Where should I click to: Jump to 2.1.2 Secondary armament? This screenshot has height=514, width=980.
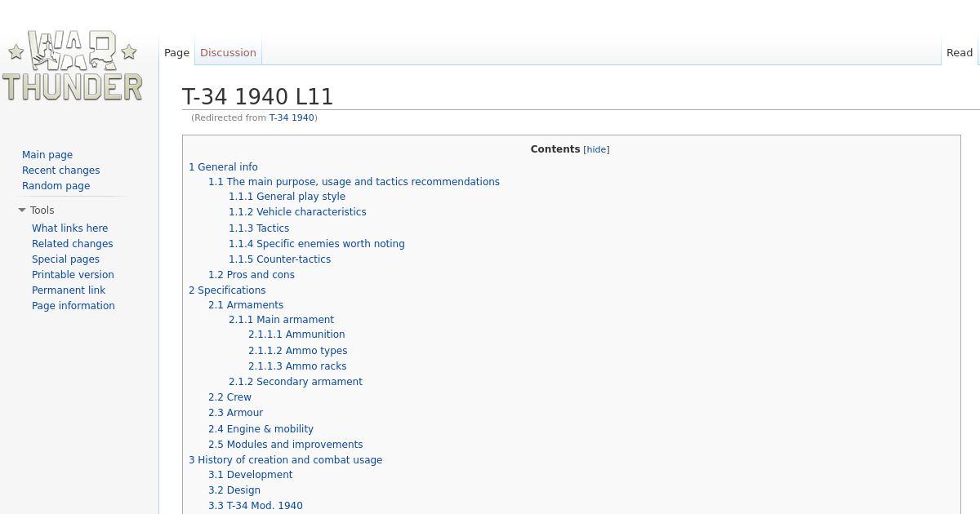(x=296, y=382)
